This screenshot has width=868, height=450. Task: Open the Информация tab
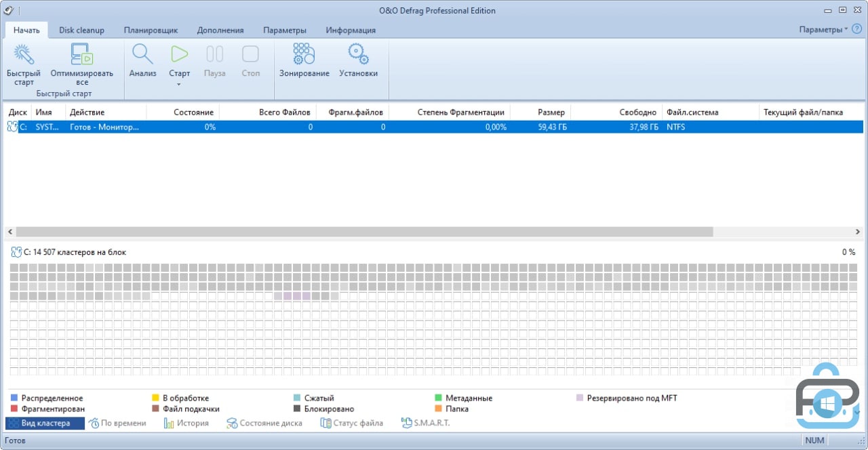click(x=351, y=30)
